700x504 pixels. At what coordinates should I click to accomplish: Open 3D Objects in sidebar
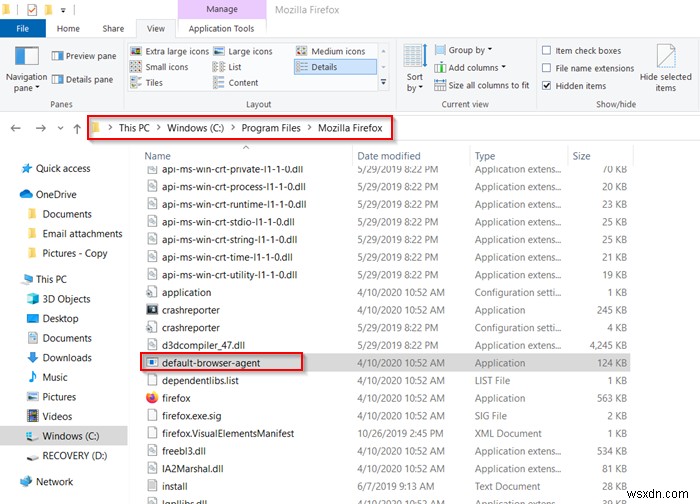click(59, 299)
